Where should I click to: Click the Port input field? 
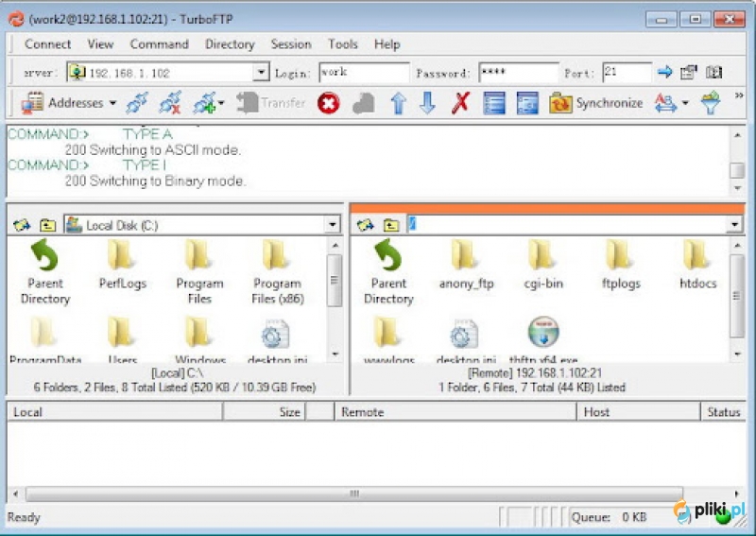[x=627, y=73]
